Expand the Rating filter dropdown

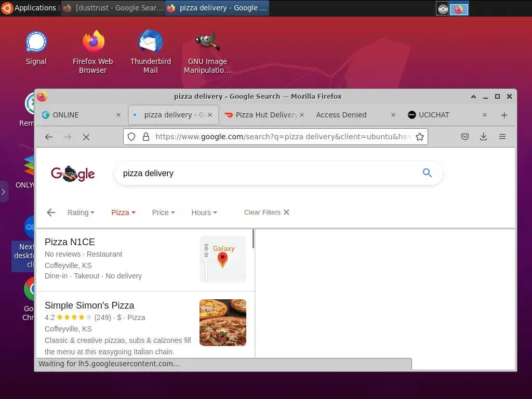tap(81, 212)
